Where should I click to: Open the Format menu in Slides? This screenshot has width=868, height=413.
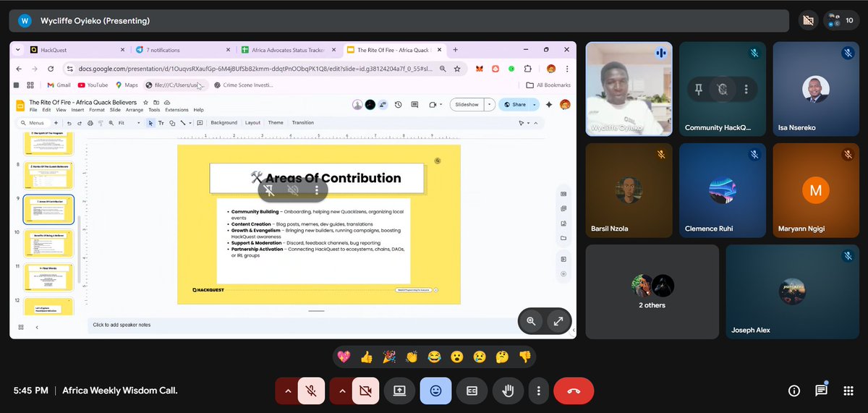pos(97,110)
